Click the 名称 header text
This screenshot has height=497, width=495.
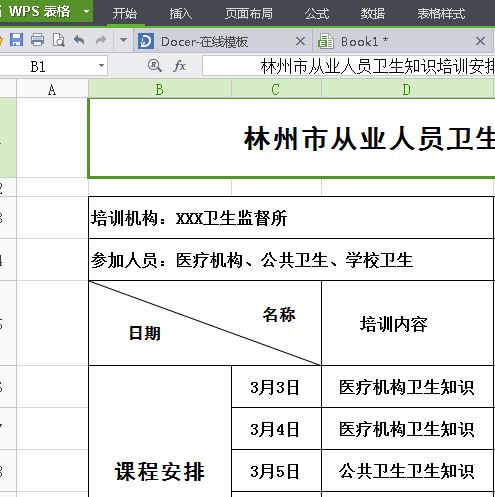pyautogui.click(x=279, y=314)
